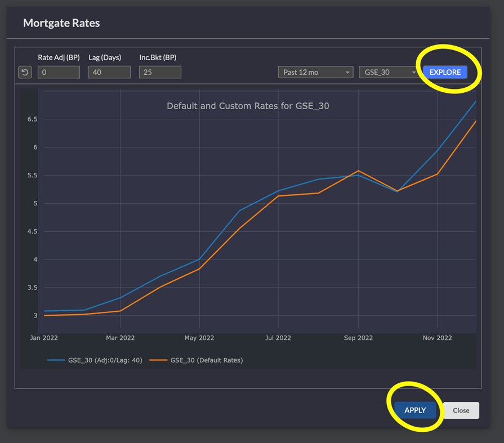
Task: Click the Close button
Action: tap(461, 410)
